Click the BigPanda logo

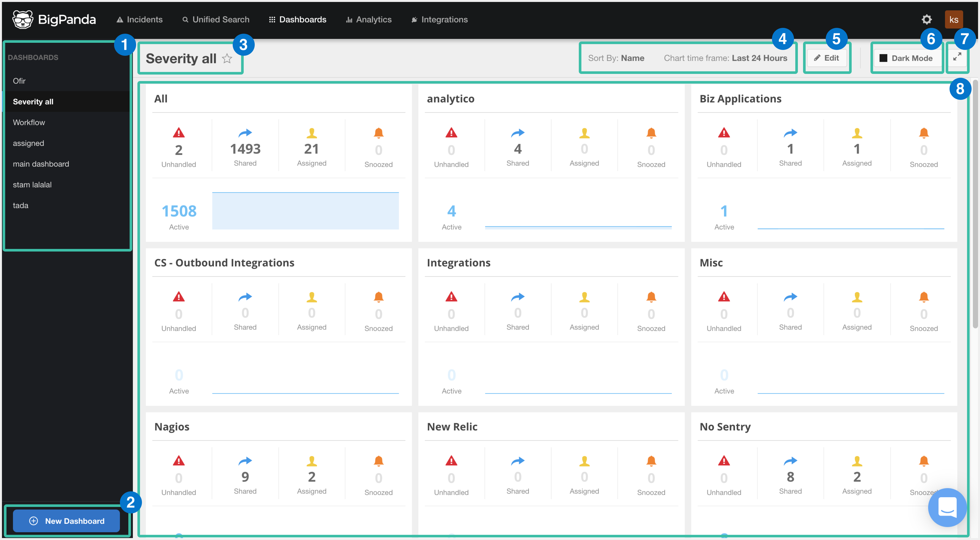click(x=54, y=19)
